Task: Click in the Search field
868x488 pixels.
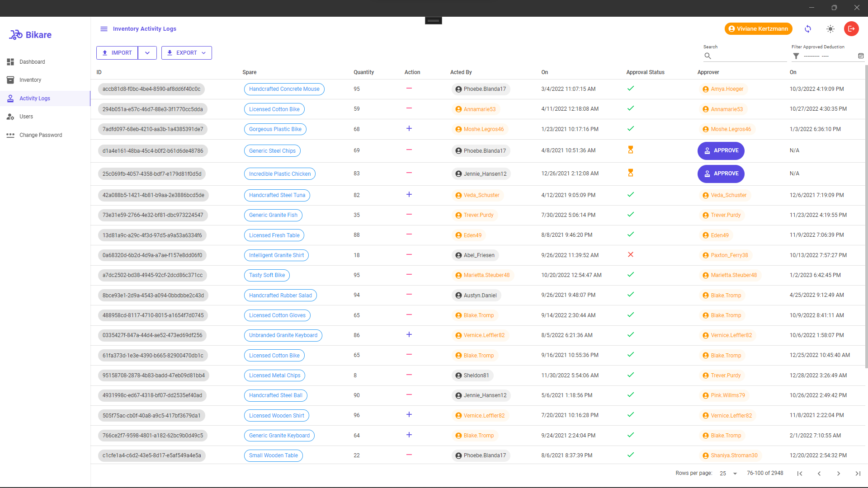Action: [x=748, y=56]
